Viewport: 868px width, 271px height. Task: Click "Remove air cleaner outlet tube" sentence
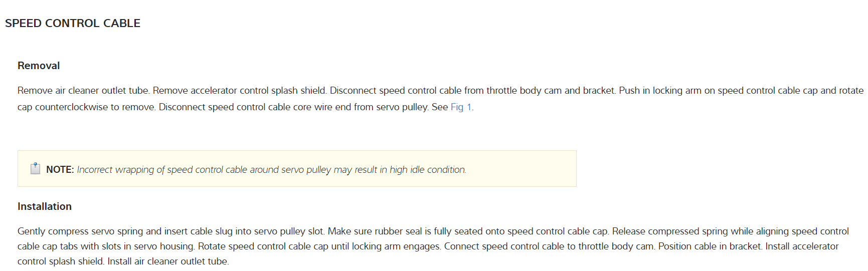coord(83,91)
